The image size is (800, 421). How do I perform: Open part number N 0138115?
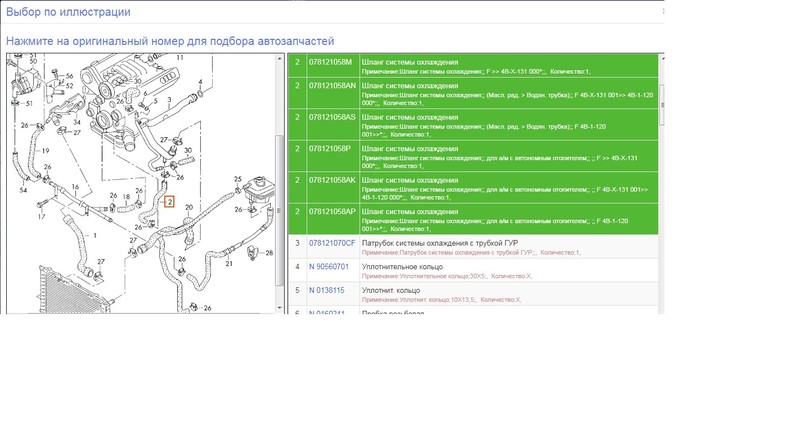(x=326, y=290)
